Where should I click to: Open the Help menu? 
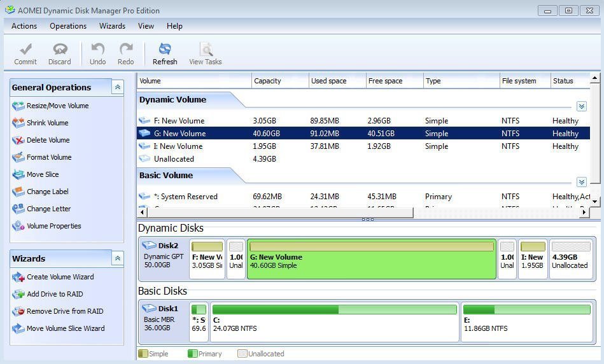pyautogui.click(x=174, y=26)
